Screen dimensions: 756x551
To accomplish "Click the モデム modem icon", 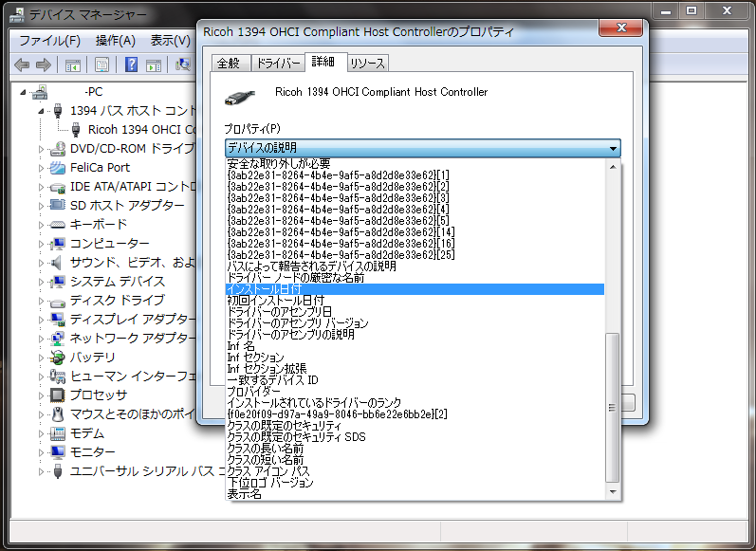I will pyautogui.click(x=57, y=433).
